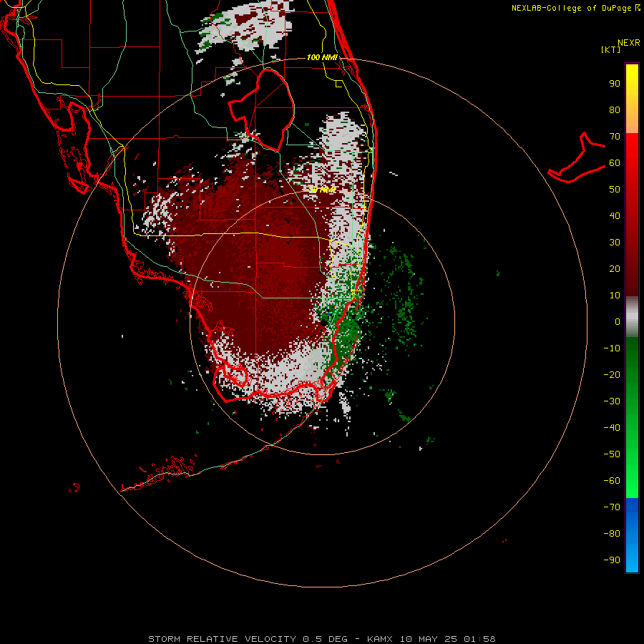Click the positive 40 knot scale label
Screen dimensions: 644x644
coord(615,216)
